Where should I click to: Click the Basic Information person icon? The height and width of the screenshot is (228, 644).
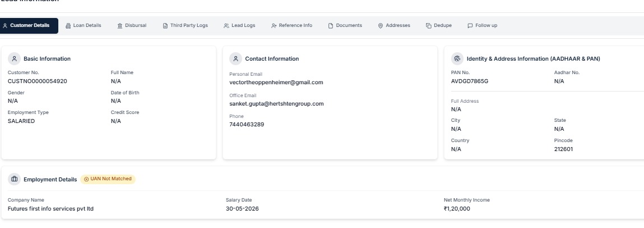pos(15,59)
